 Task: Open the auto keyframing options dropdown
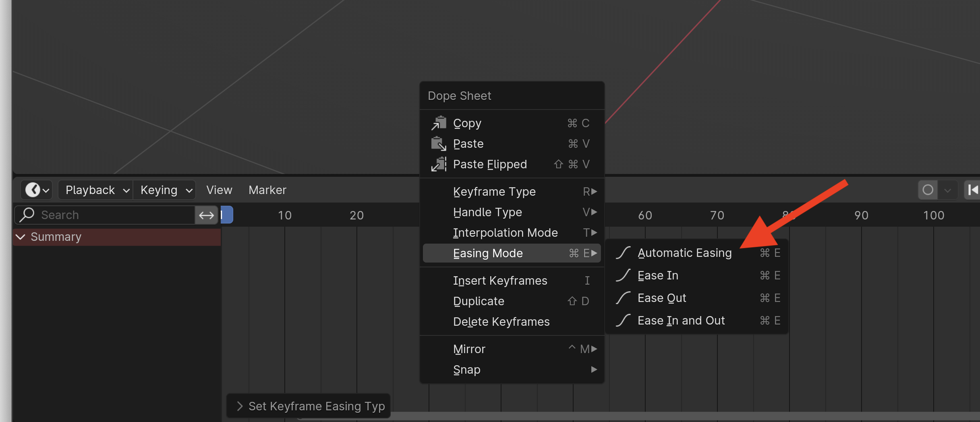coord(947,190)
